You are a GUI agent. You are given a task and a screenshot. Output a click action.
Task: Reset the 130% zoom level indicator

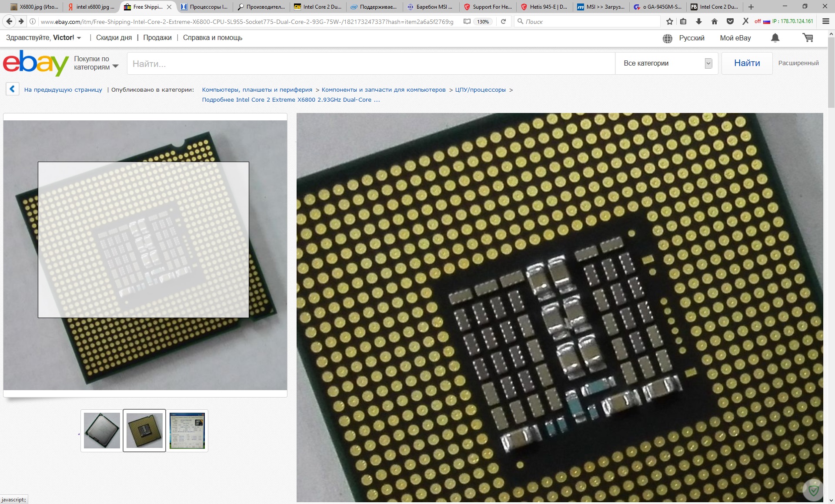tap(483, 21)
